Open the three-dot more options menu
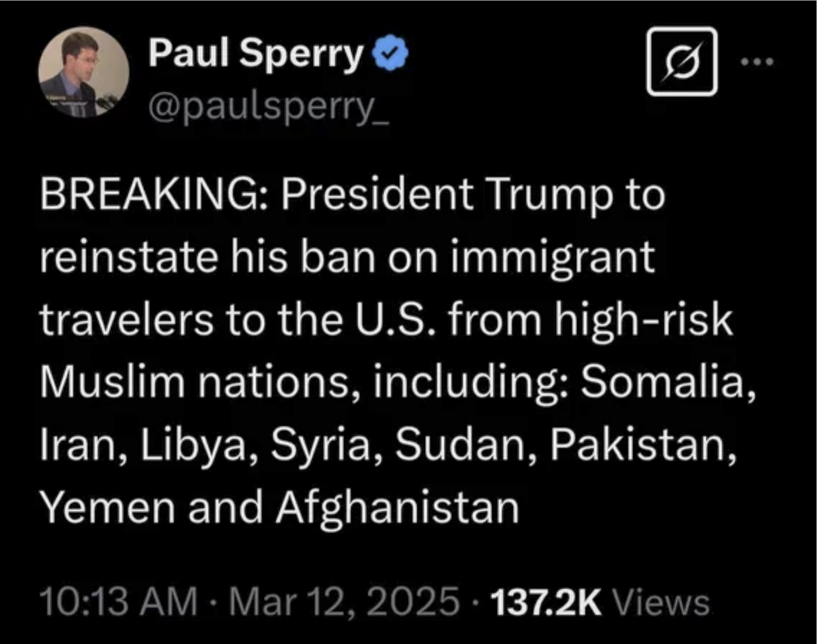 coord(757,61)
